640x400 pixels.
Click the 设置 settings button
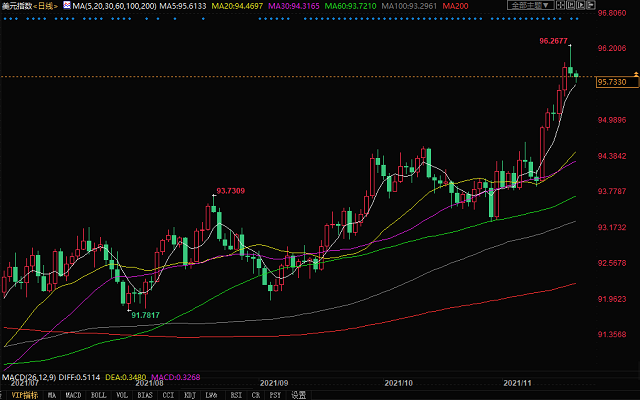[297, 395]
